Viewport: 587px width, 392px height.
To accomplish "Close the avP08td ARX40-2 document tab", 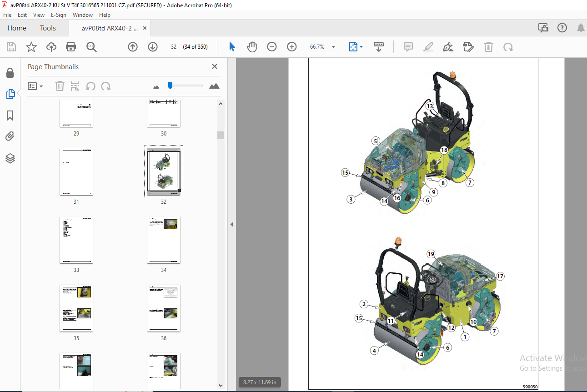I will 145,28.
